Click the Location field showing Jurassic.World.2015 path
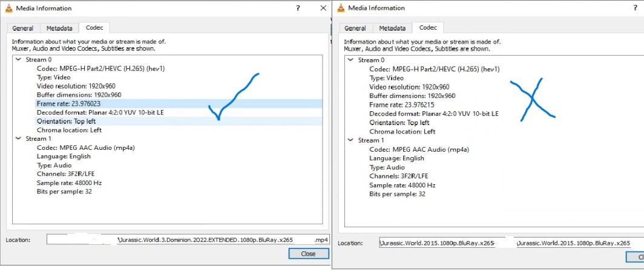 point(511,243)
